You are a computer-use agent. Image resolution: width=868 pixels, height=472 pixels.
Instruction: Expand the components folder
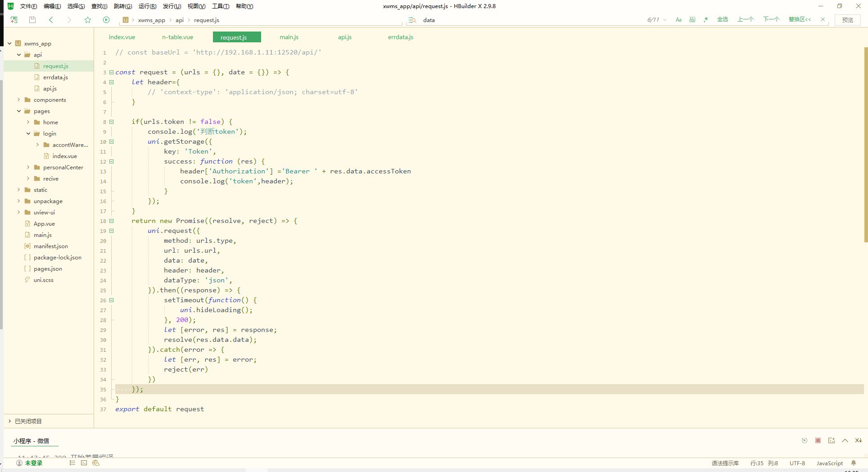pyautogui.click(x=18, y=100)
